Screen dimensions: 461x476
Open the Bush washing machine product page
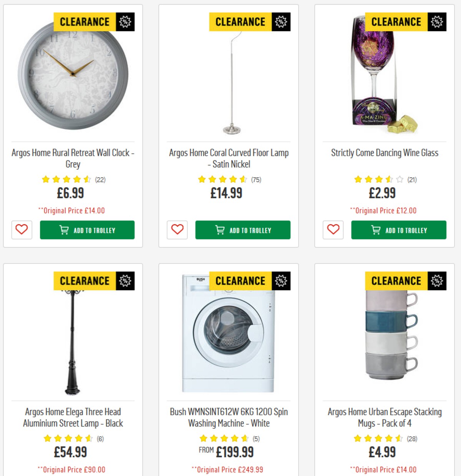[228, 417]
